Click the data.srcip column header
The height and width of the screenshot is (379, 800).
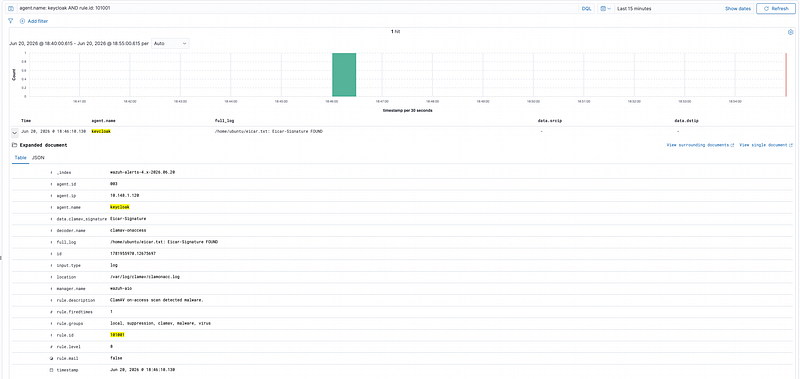[x=550, y=121]
